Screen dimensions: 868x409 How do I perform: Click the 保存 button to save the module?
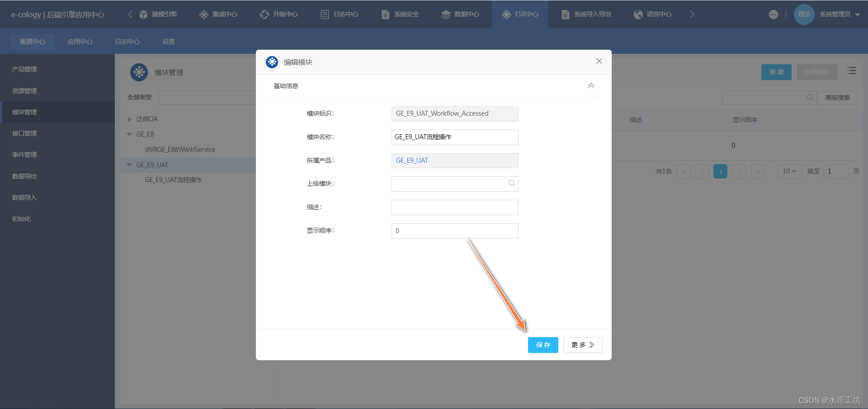point(542,345)
